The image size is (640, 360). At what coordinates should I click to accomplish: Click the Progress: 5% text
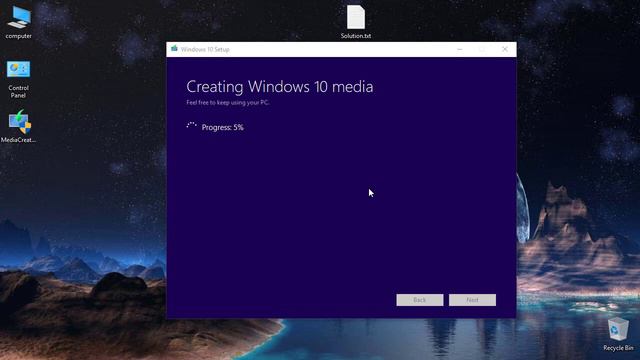point(222,127)
